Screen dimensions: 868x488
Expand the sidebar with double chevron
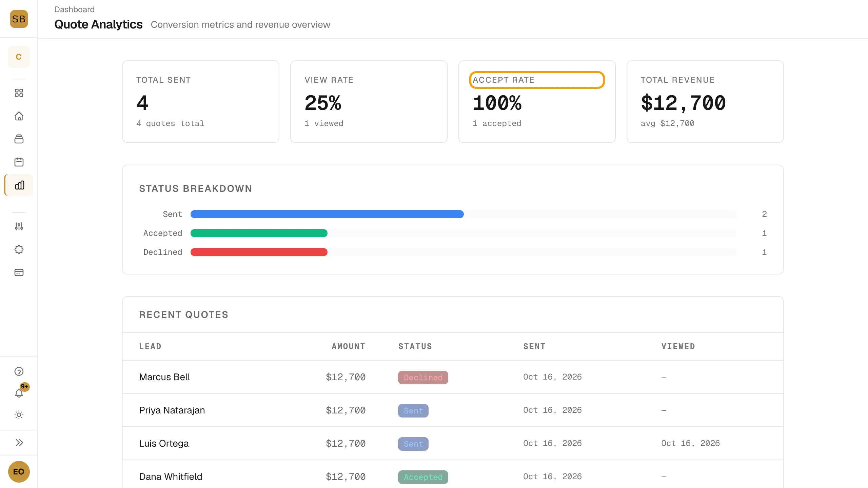click(19, 443)
